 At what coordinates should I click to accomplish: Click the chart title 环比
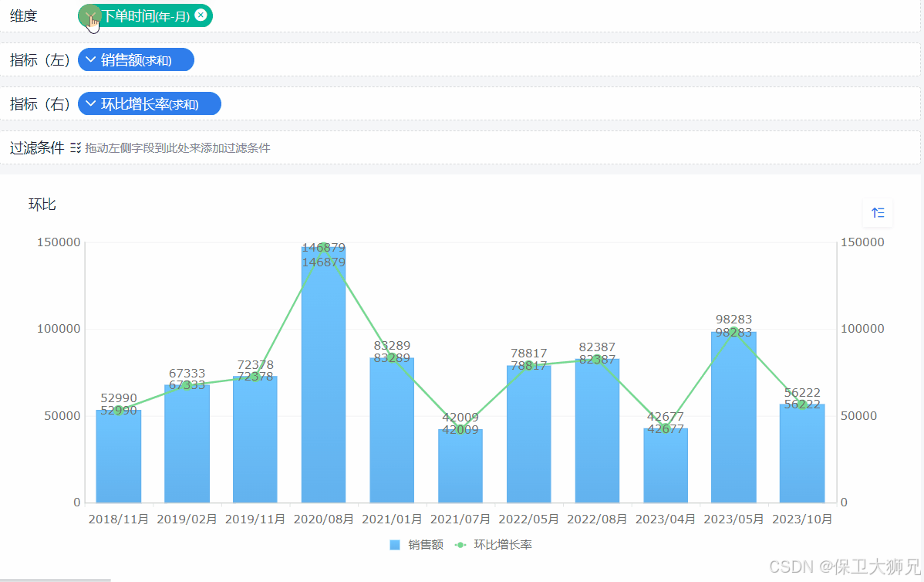pos(42,205)
